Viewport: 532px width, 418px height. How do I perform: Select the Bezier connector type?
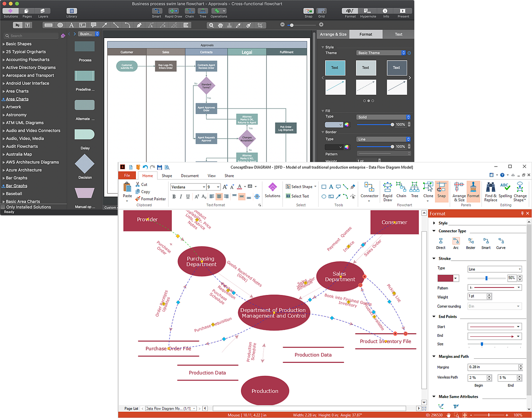(470, 242)
